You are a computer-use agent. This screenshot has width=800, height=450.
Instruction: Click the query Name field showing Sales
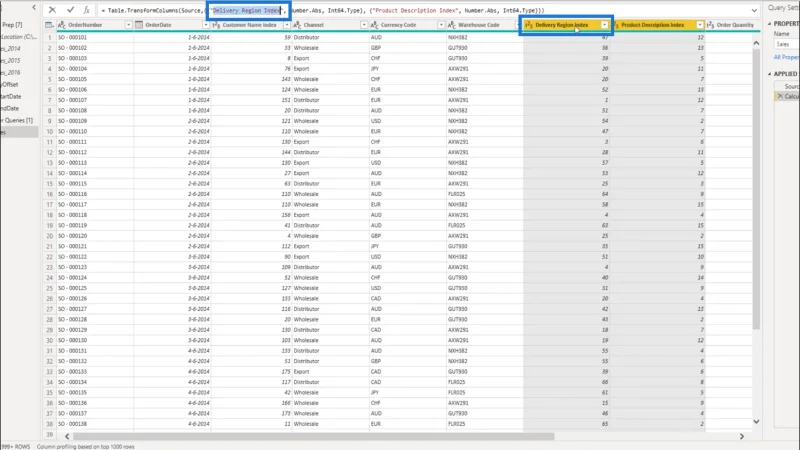pos(786,44)
